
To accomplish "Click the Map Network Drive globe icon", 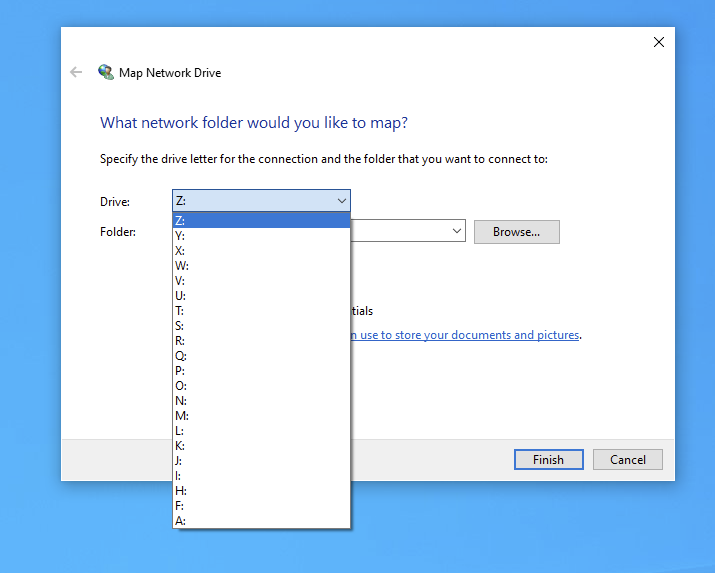I will coord(106,72).
